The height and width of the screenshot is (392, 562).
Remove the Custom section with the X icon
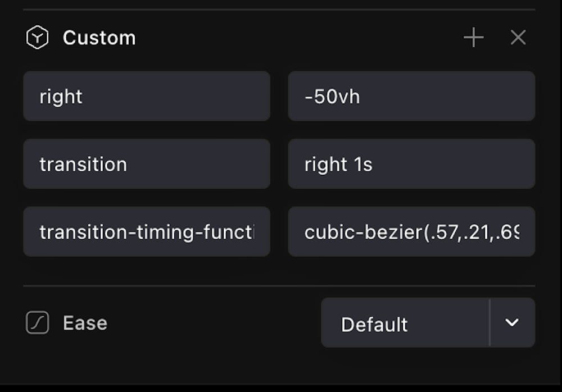pos(518,38)
